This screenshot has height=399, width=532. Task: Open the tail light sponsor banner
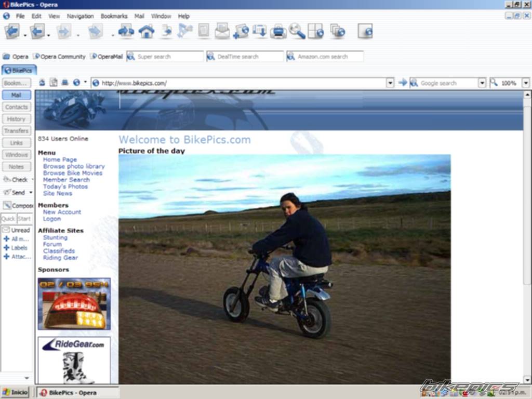74,303
